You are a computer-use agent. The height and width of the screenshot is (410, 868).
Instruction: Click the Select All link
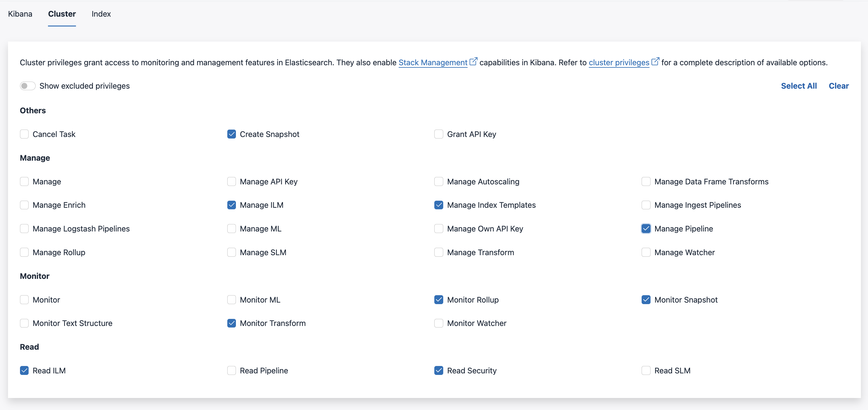[x=799, y=86]
